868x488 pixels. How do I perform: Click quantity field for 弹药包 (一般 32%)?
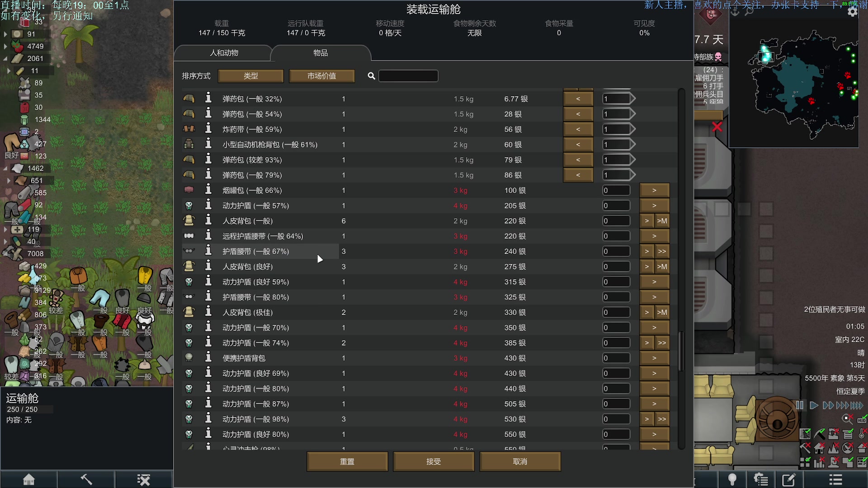pyautogui.click(x=616, y=99)
